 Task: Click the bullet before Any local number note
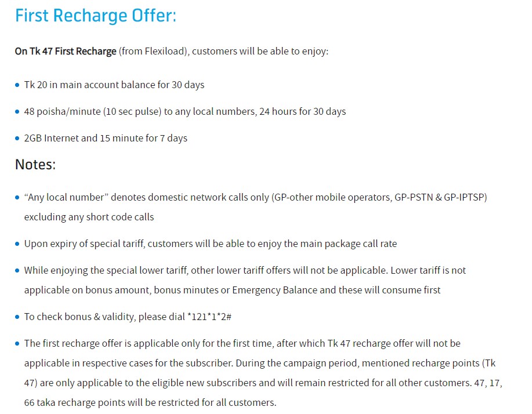pyautogui.click(x=17, y=197)
